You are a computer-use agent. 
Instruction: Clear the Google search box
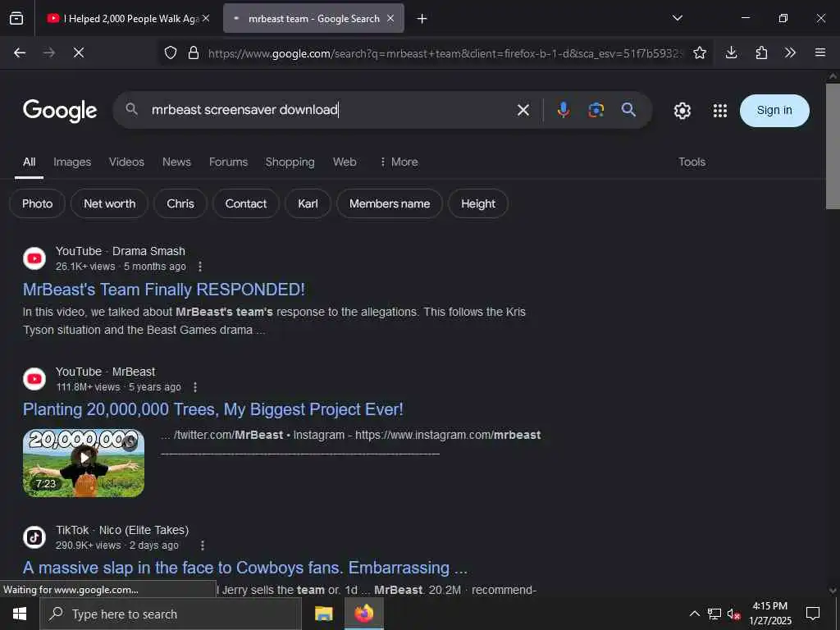point(523,110)
